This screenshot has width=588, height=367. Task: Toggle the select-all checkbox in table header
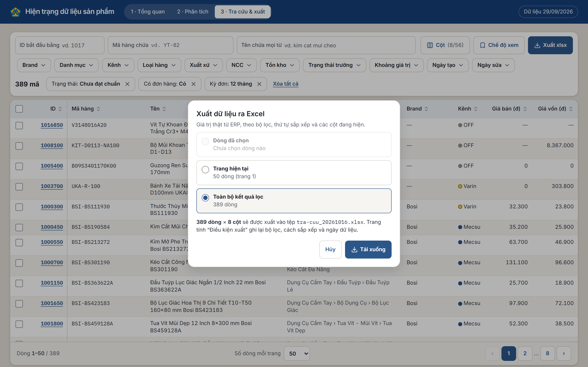tap(19, 109)
